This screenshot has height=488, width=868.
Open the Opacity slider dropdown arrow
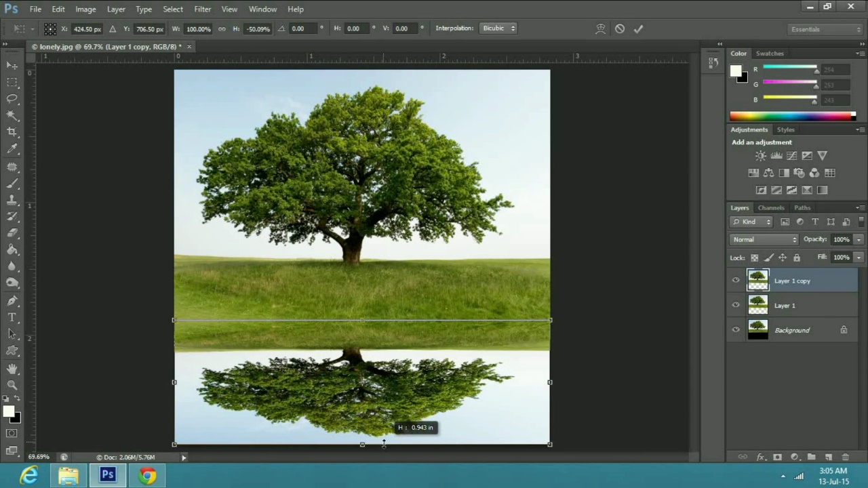[x=859, y=239]
